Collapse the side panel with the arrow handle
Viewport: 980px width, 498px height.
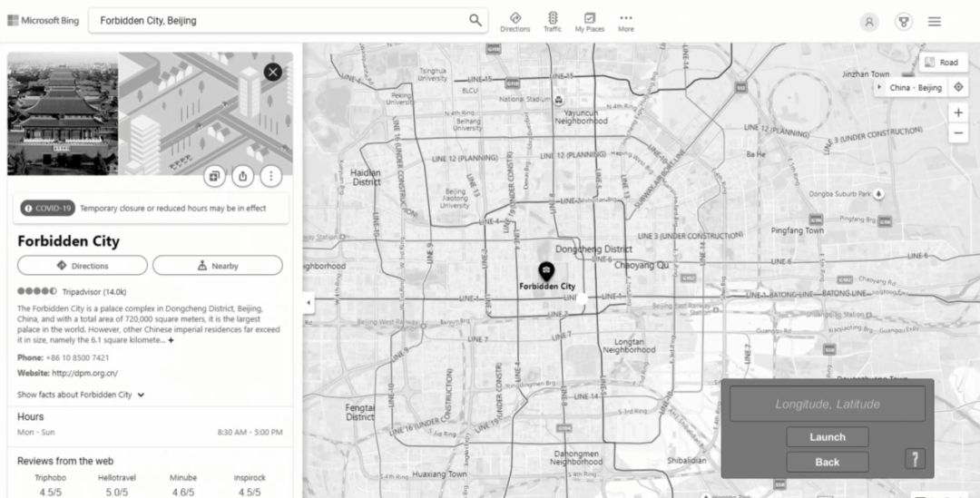(x=309, y=302)
